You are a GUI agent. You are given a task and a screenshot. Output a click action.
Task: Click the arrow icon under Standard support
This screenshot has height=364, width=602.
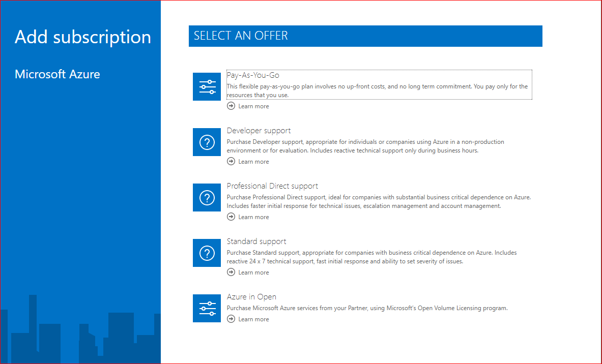(x=231, y=272)
